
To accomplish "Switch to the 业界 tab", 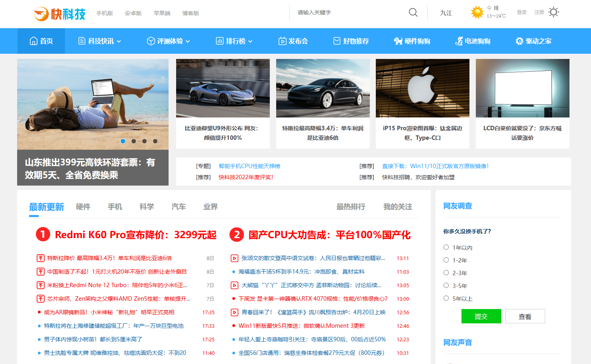I will [211, 207].
